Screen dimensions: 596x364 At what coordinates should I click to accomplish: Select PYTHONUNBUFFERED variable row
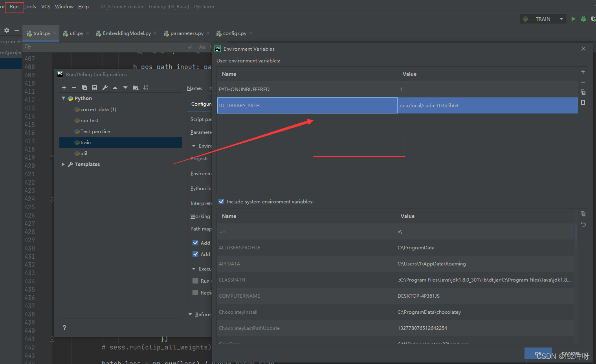pyautogui.click(x=397, y=89)
